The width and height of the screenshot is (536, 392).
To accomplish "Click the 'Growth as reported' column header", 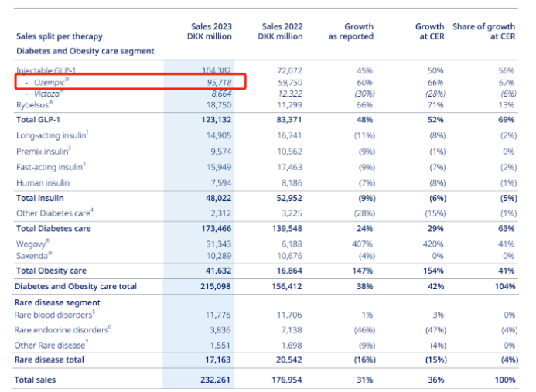I will click(351, 32).
